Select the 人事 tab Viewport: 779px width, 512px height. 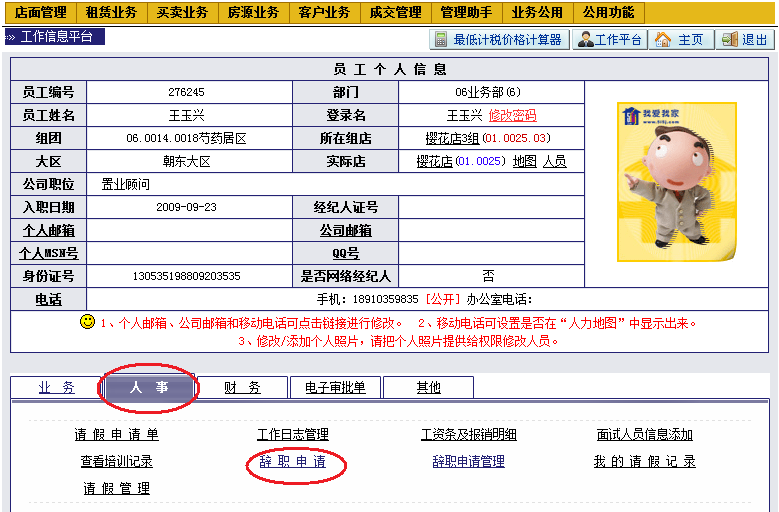coord(149,387)
